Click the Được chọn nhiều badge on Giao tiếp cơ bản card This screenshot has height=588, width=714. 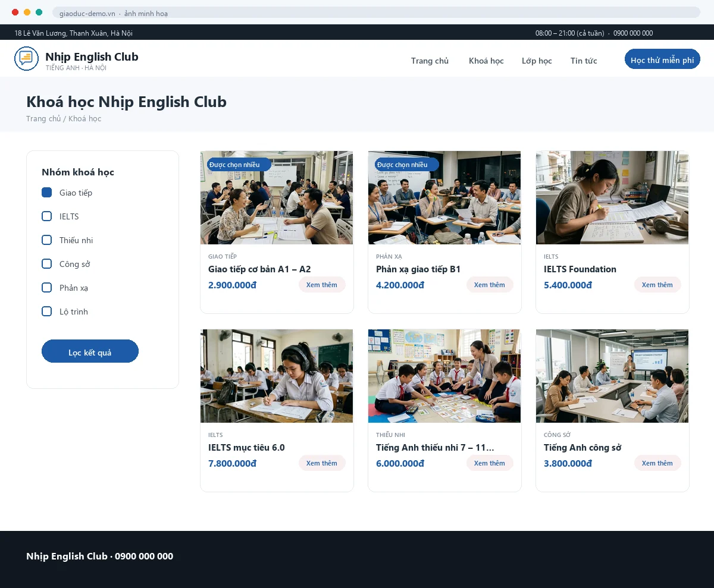(x=239, y=165)
